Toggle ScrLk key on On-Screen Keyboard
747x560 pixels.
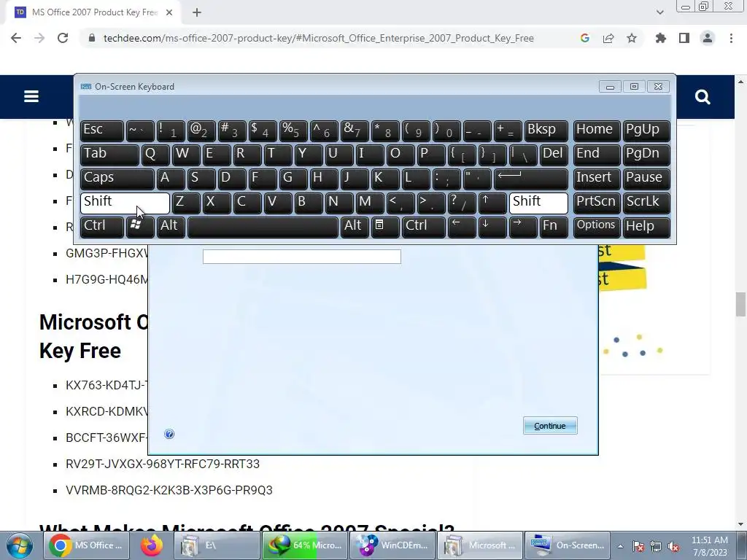coord(646,203)
